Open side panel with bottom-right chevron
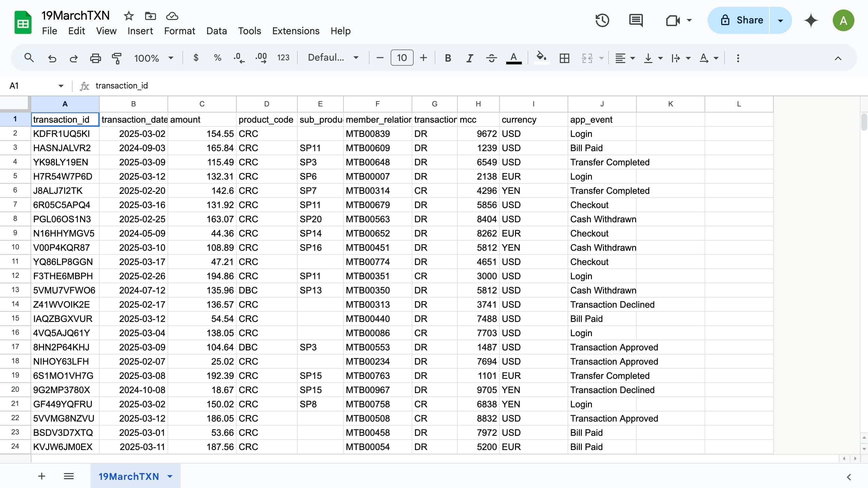 click(x=849, y=477)
